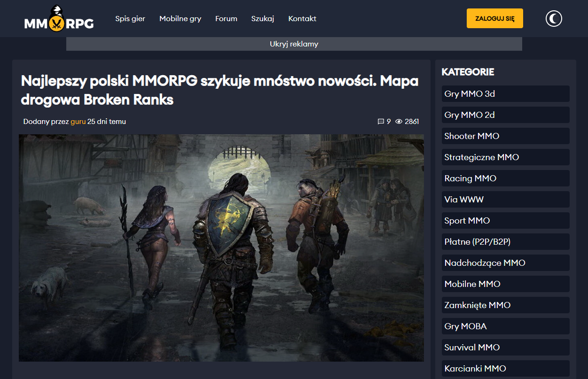Open the Kontakt page
The height and width of the screenshot is (379, 588).
[302, 19]
